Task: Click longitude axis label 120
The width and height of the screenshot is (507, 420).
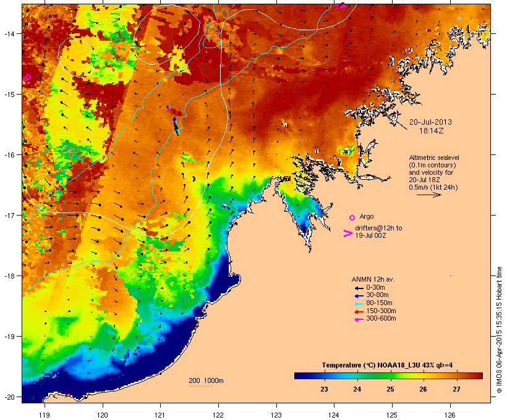Action: [103, 415]
